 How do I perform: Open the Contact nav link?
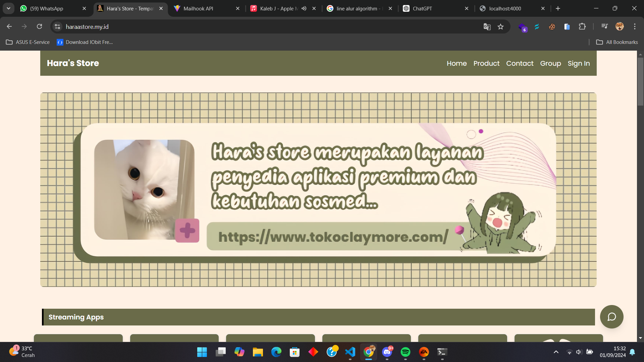coord(520,63)
